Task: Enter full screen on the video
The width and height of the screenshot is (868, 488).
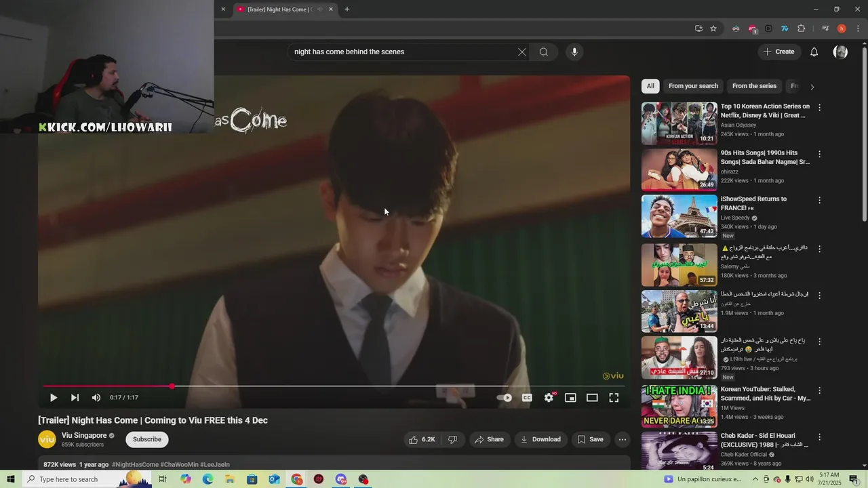Action: point(614,398)
